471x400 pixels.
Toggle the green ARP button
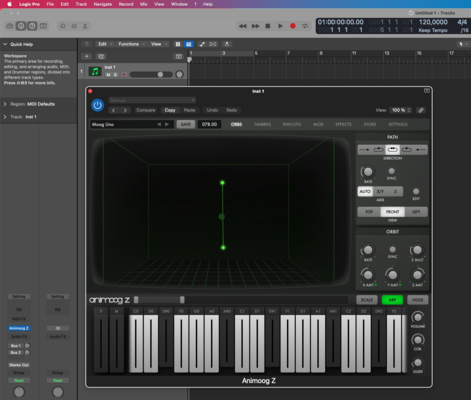pos(392,300)
